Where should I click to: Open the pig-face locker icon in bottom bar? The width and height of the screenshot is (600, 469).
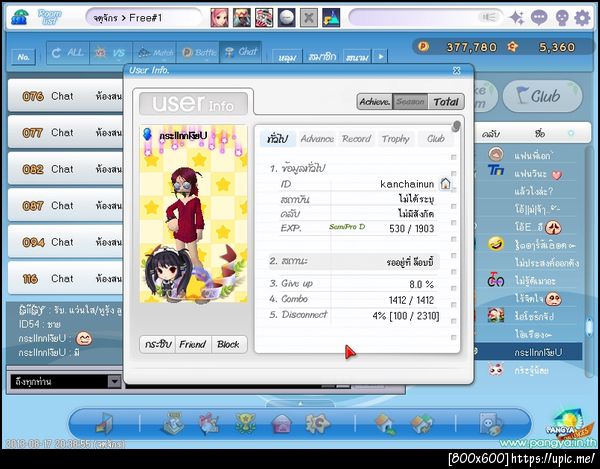491,423
